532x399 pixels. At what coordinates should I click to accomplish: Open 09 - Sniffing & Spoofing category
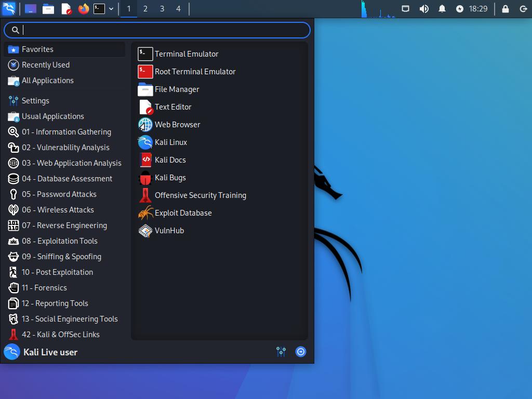65,257
